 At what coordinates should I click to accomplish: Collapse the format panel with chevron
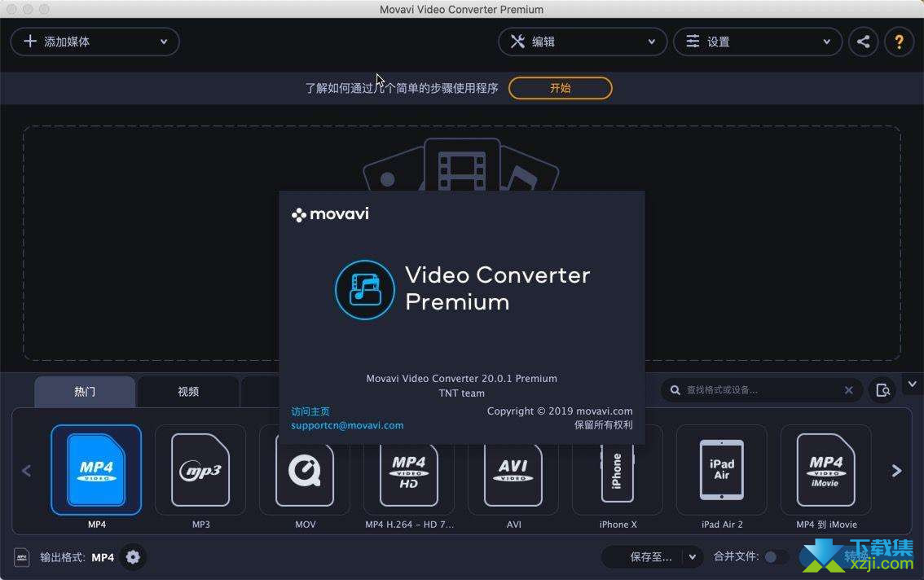913,384
